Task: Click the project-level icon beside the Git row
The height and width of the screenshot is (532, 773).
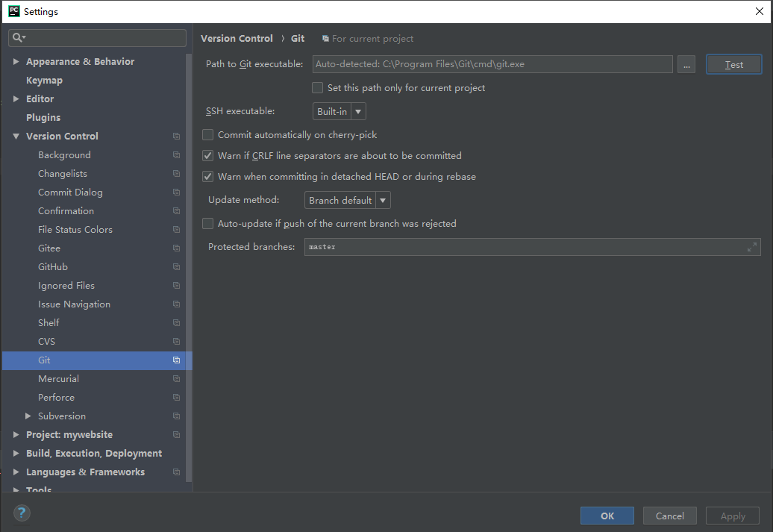Action: [176, 360]
